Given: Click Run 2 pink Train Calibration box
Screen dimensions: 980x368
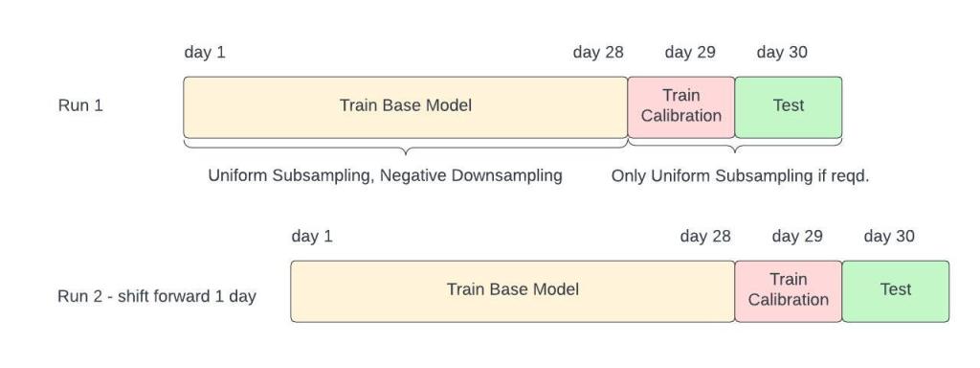Looking at the screenshot, I should 789,291.
